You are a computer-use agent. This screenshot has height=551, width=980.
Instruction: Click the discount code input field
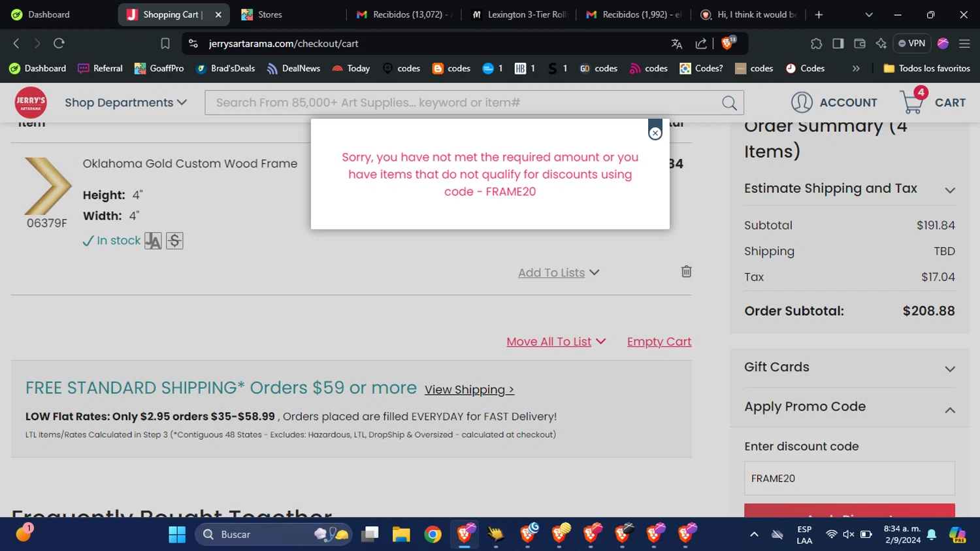(849, 478)
